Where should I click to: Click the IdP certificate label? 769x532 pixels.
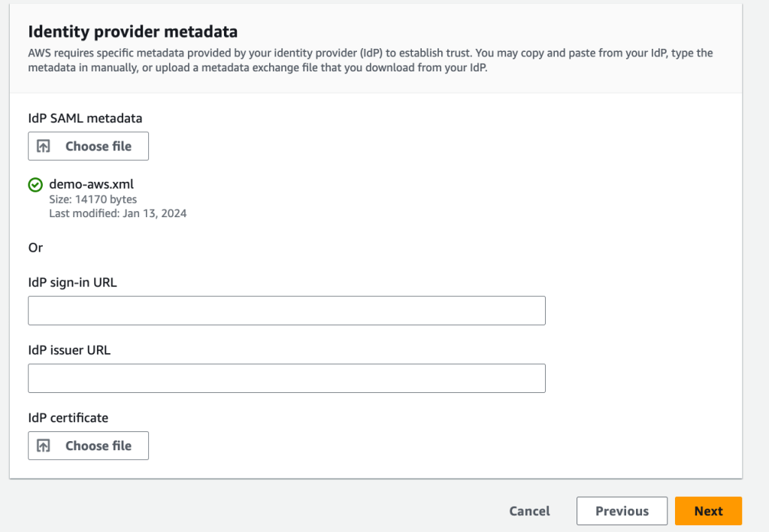(68, 418)
